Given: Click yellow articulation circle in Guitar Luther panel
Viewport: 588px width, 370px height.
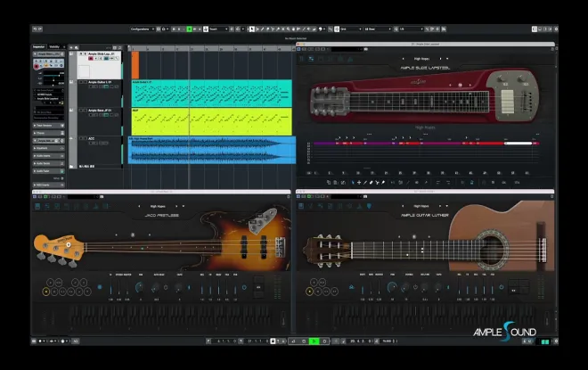Looking at the screenshot, I should [309, 292].
